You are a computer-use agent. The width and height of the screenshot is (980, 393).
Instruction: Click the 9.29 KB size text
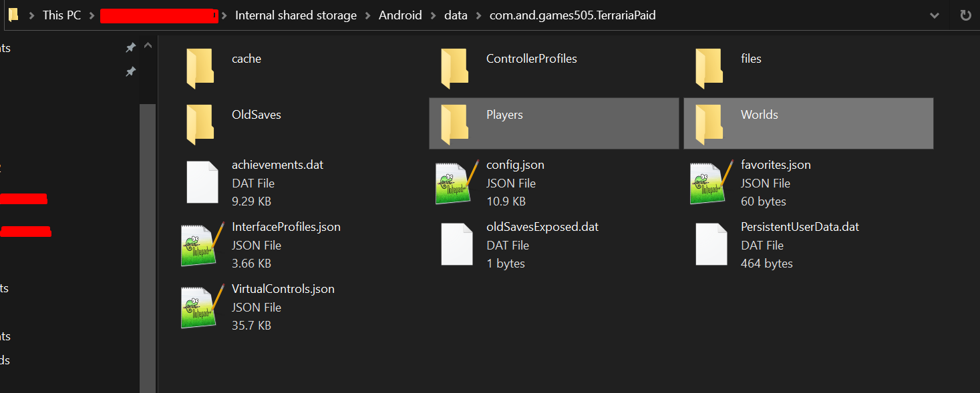pyautogui.click(x=251, y=201)
